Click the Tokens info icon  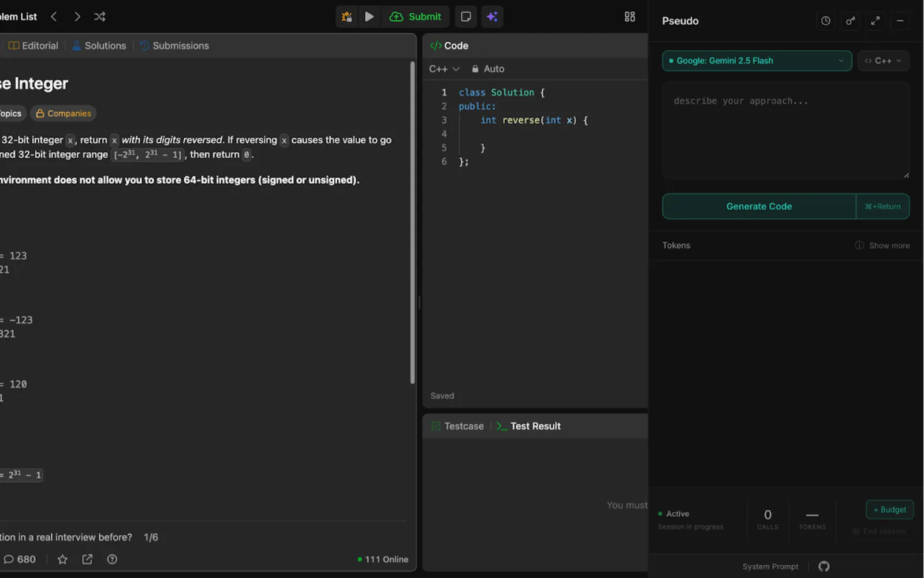pyautogui.click(x=859, y=246)
